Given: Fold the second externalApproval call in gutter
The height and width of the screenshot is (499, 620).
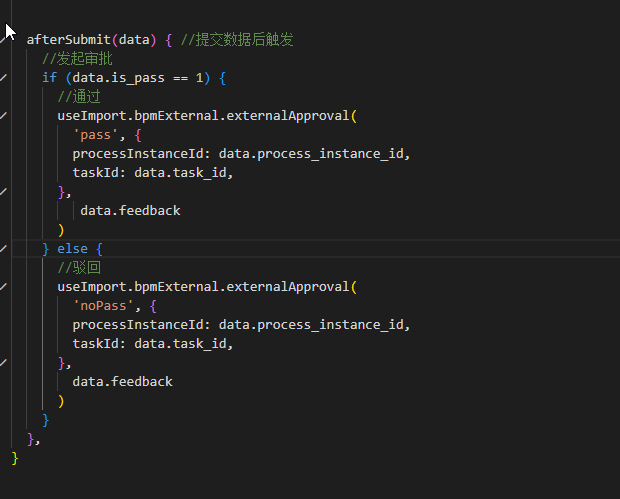Looking at the screenshot, I should (5, 287).
